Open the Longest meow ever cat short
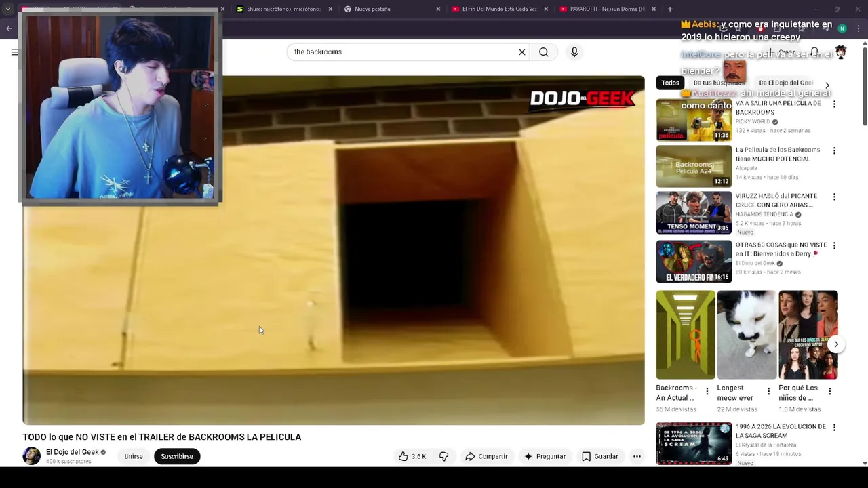 747,335
